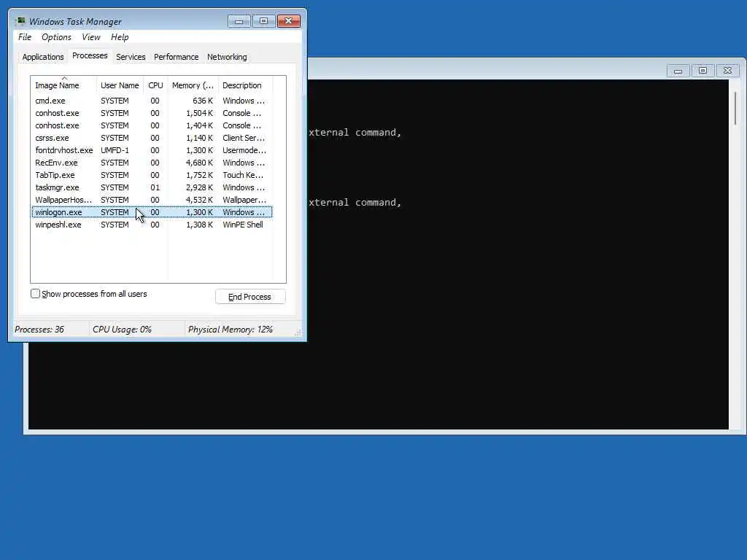The image size is (747, 560).
Task: Open the View menu
Action: pyautogui.click(x=91, y=37)
